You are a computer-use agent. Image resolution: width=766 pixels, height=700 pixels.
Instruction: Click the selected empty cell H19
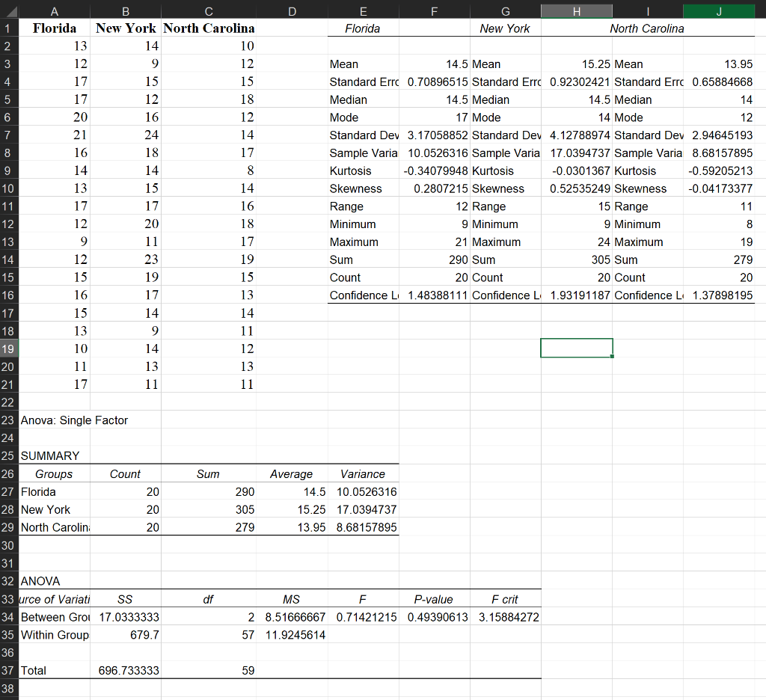coord(577,348)
